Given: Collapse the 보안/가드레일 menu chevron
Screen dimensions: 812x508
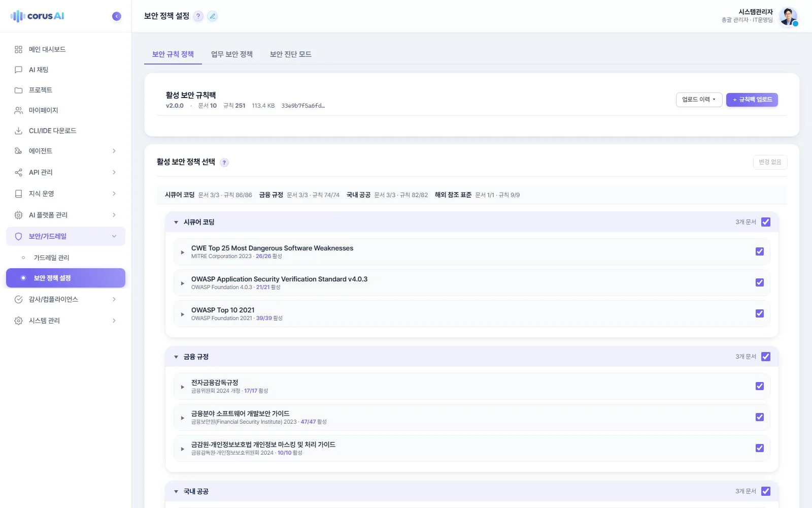Looking at the screenshot, I should coord(114,236).
